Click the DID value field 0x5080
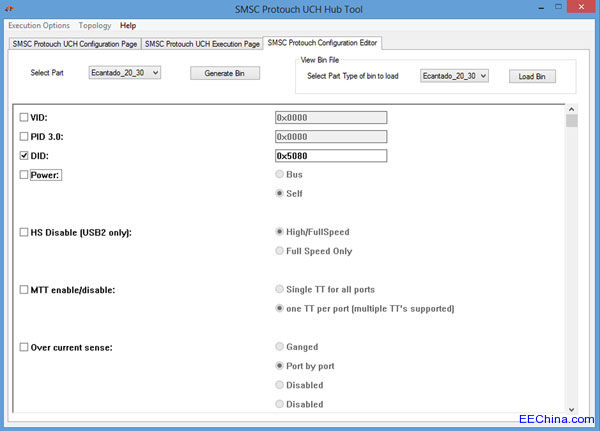 [x=331, y=156]
